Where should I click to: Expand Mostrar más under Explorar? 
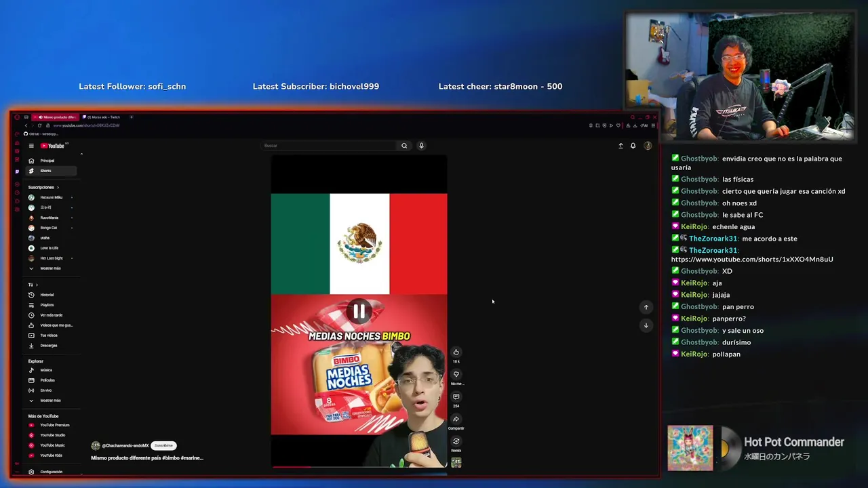[51, 401]
